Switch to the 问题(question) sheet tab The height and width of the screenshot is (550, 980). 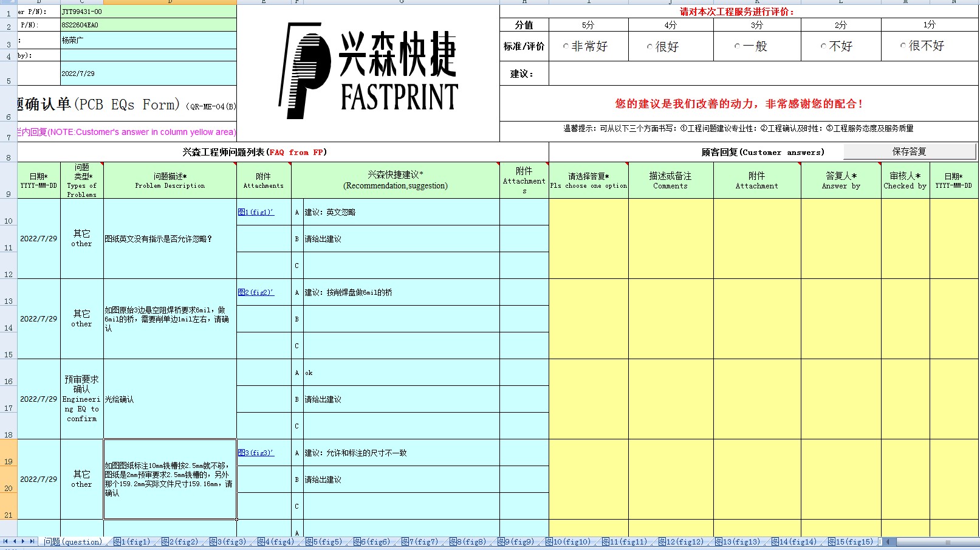[73, 541]
